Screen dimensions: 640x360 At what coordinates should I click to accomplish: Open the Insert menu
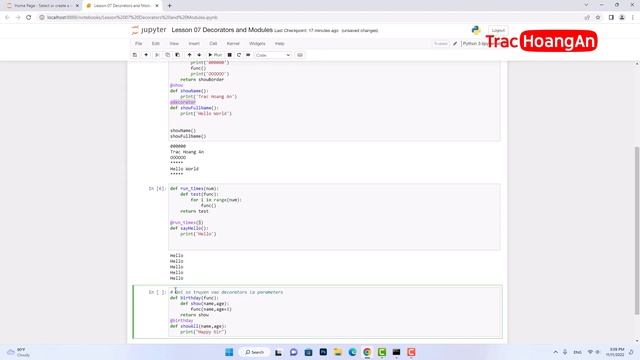point(194,43)
